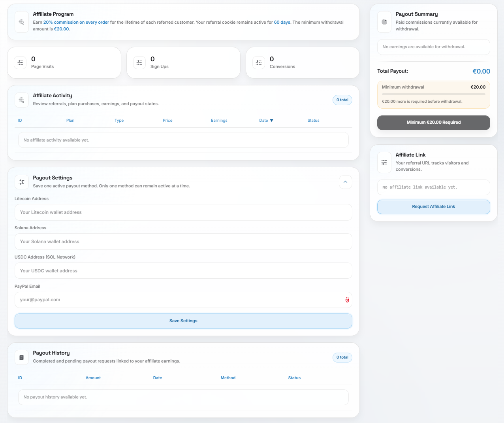Viewport: 504px width, 423px height.
Task: Focus the PayPal email input field
Action: click(183, 300)
